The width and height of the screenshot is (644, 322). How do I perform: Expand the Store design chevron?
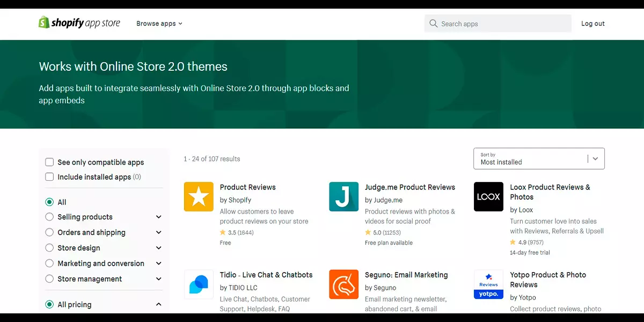point(158,248)
